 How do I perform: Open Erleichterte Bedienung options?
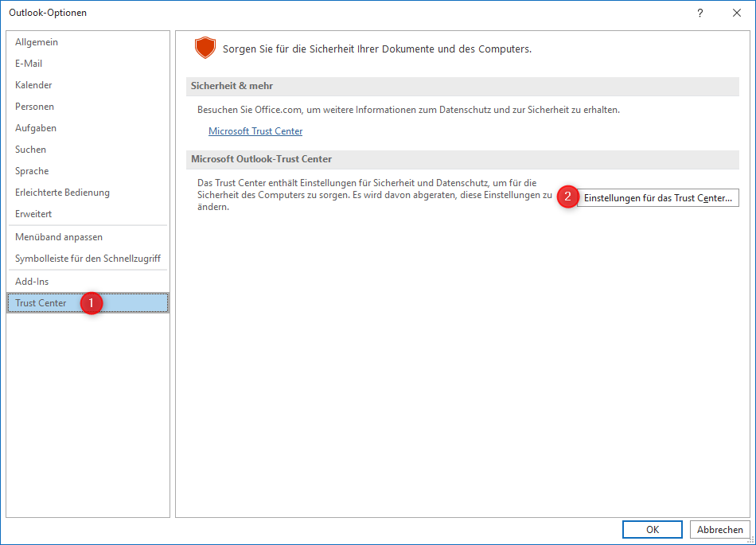point(88,193)
